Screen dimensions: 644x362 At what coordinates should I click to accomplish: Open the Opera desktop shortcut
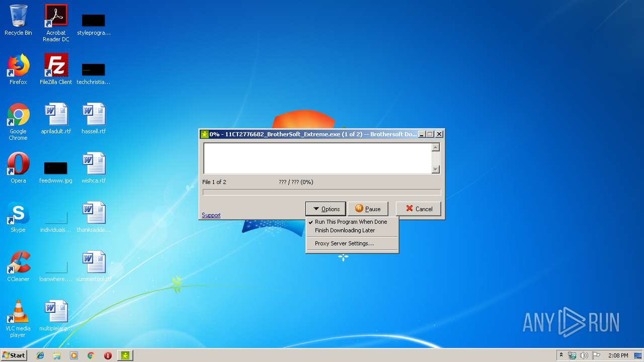(18, 168)
